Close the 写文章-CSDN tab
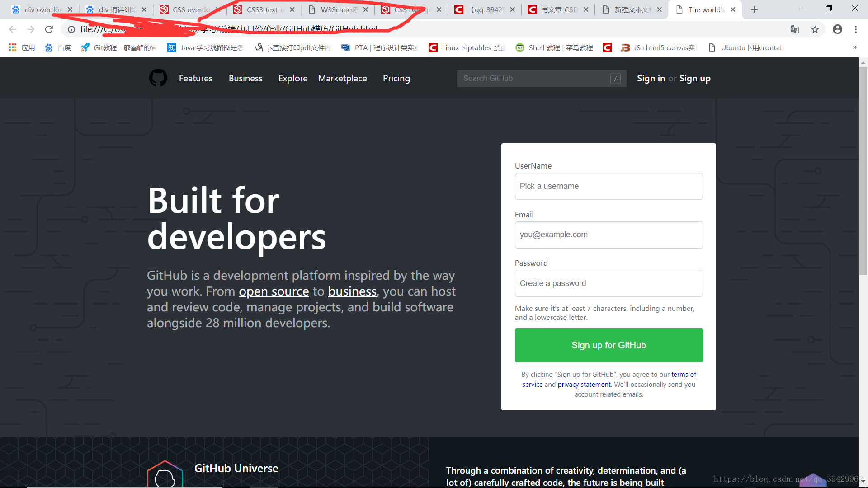Image resolution: width=868 pixels, height=488 pixels. tap(586, 9)
